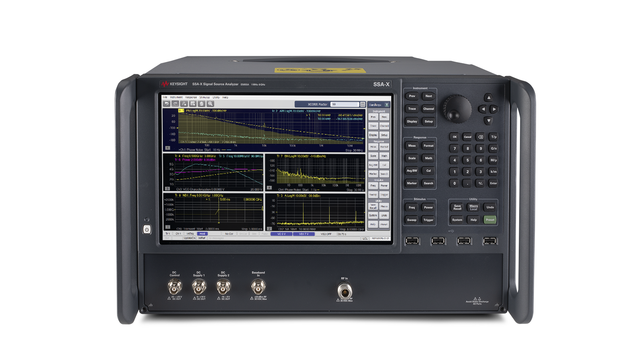
Task: Open the Response menu
Action: [x=191, y=97]
